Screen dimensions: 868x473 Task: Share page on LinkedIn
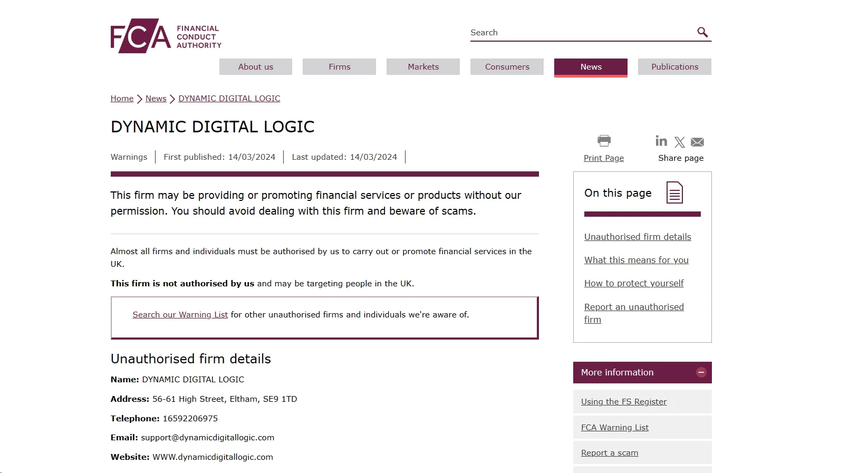pyautogui.click(x=661, y=141)
